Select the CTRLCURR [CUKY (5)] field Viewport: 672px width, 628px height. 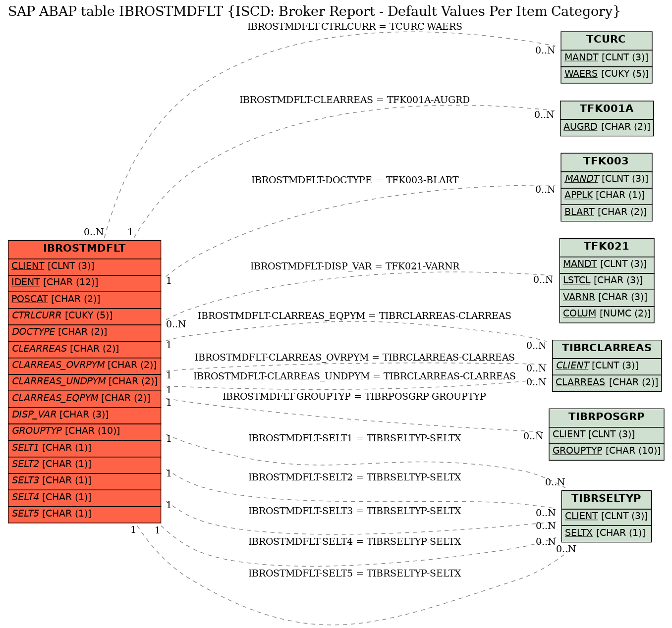click(85, 316)
